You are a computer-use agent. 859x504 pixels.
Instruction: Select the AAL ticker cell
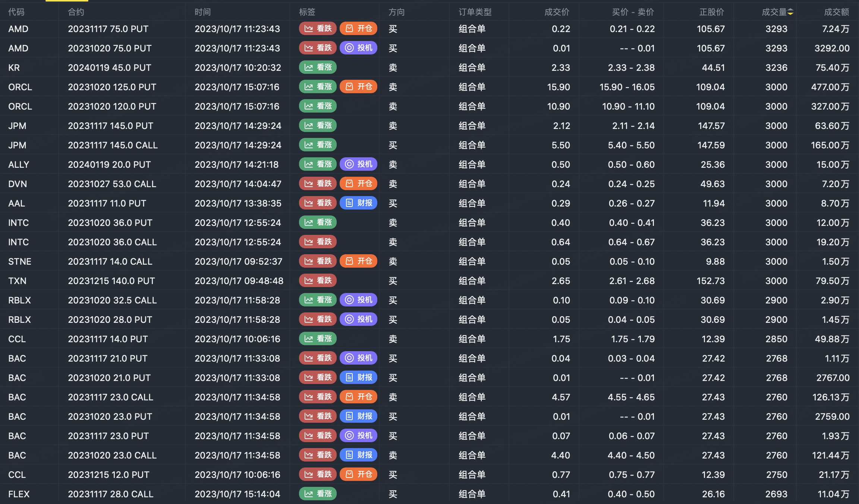point(17,203)
